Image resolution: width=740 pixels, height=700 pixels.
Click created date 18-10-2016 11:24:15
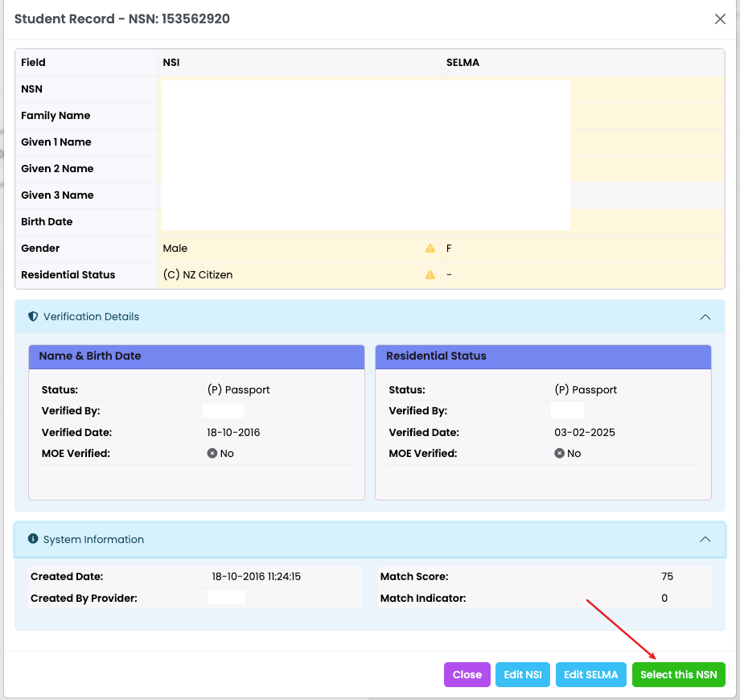[x=257, y=576]
